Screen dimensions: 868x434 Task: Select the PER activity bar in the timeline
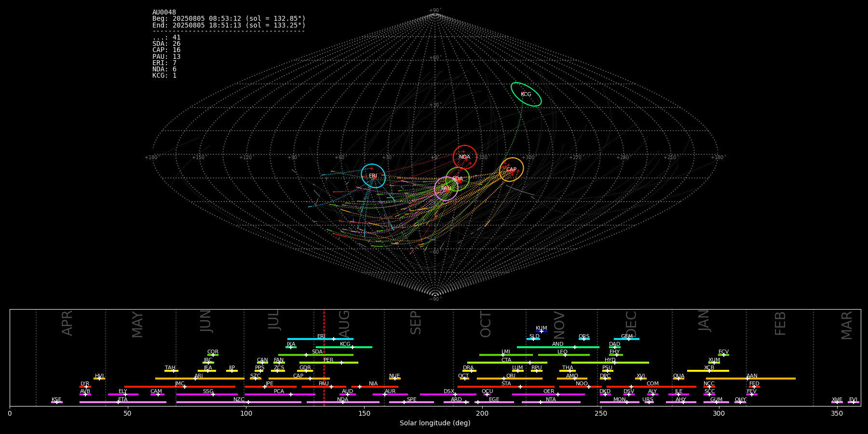click(329, 363)
